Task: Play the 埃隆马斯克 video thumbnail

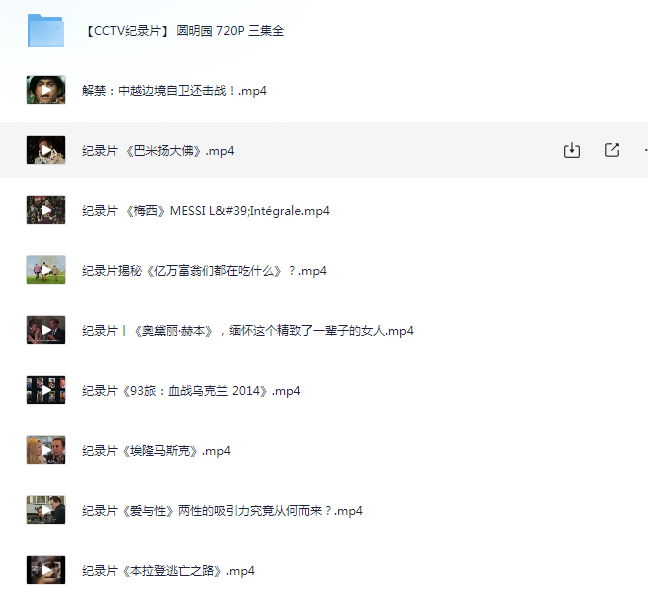Action: (x=46, y=450)
